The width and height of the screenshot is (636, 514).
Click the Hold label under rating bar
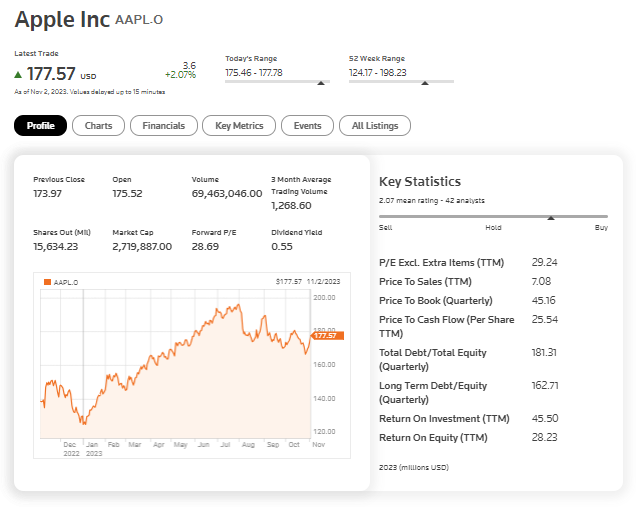point(493,228)
